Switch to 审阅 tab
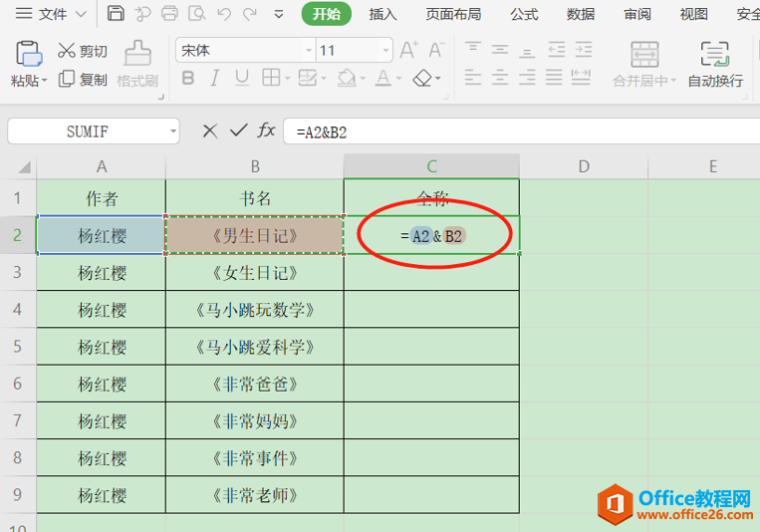 [x=637, y=14]
